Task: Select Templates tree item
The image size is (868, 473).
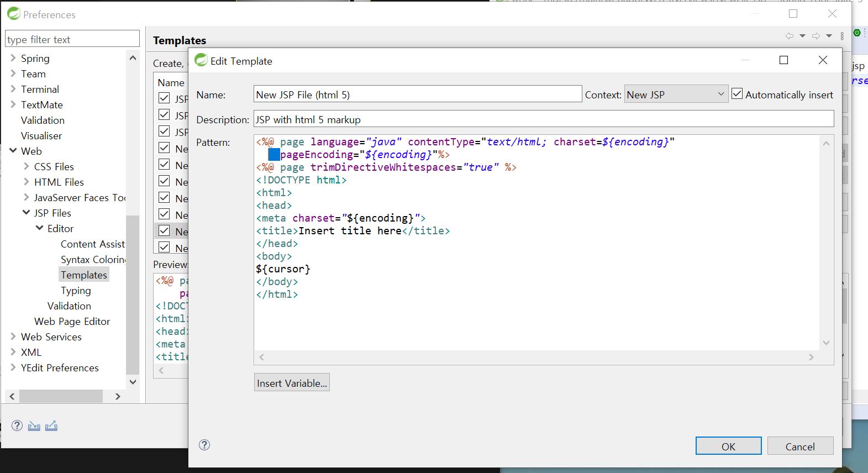Action: [84, 275]
